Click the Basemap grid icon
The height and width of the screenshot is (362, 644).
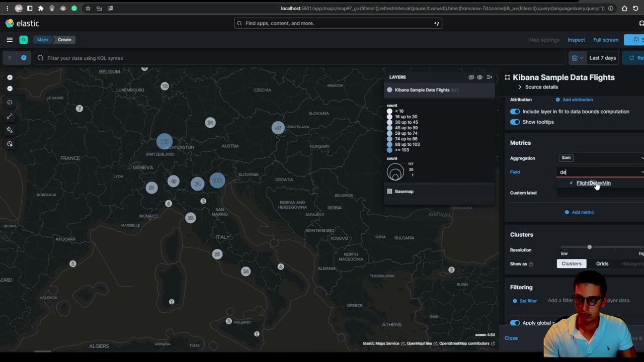[389, 192]
